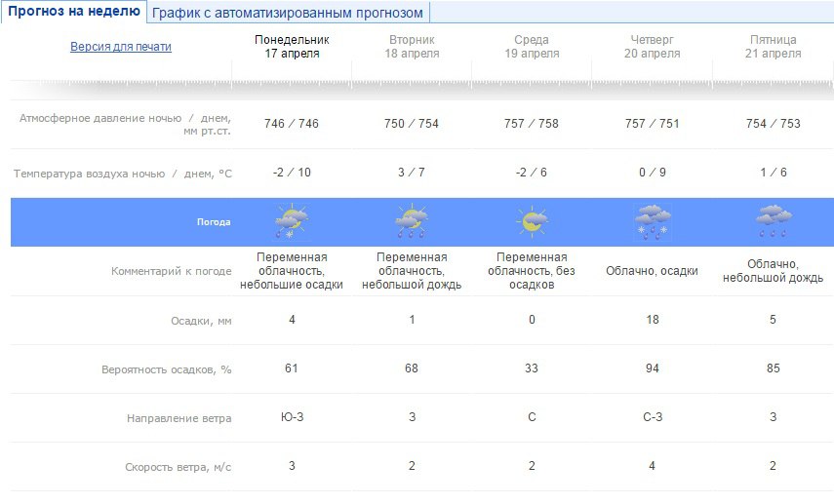834x504 pixels.
Task: Click wind direction Ю-З
Action: pyautogui.click(x=292, y=417)
